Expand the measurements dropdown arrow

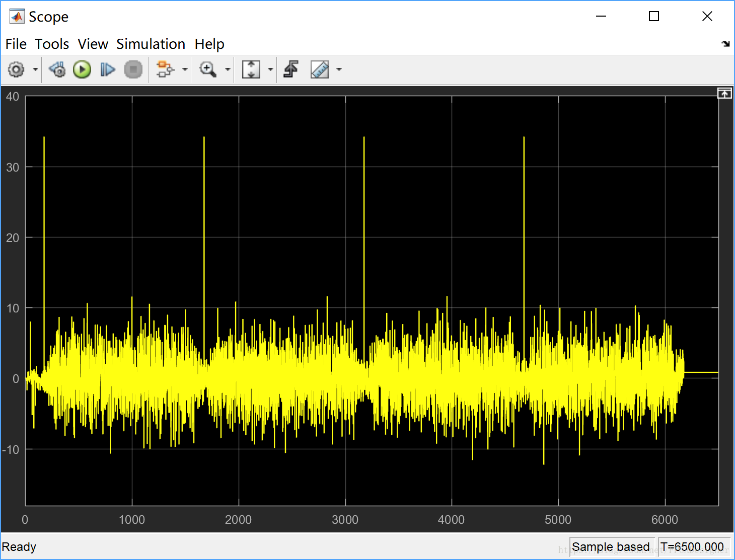click(x=339, y=69)
